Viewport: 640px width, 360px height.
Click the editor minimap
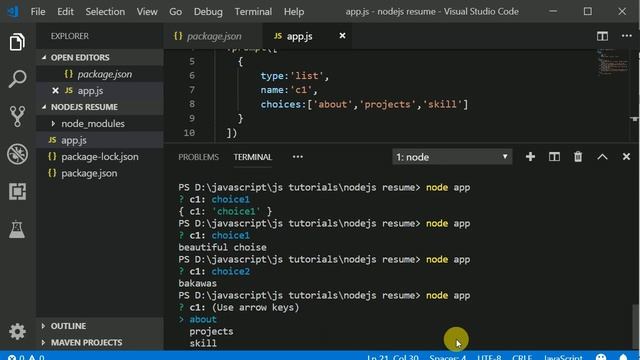[612, 61]
